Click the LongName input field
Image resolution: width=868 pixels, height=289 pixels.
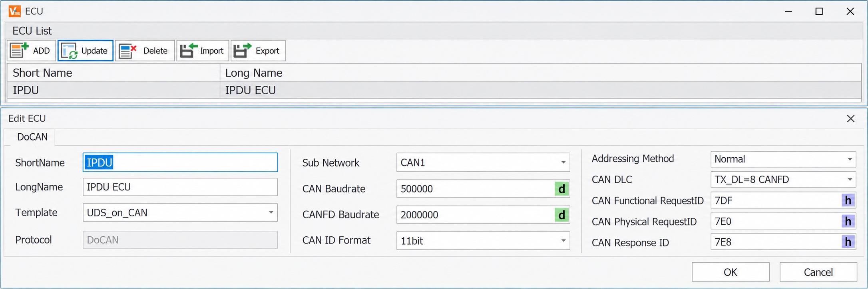[x=180, y=187]
